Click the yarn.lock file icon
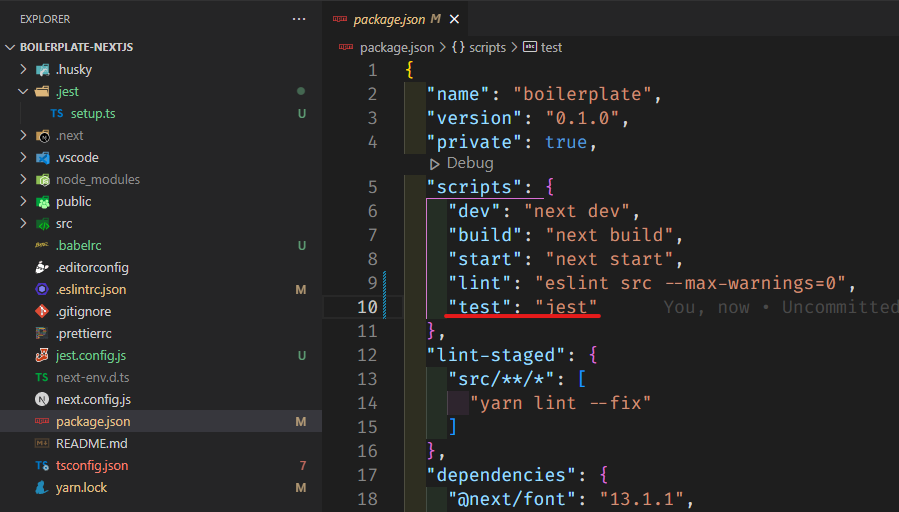The width and height of the screenshot is (899, 512). [x=42, y=488]
